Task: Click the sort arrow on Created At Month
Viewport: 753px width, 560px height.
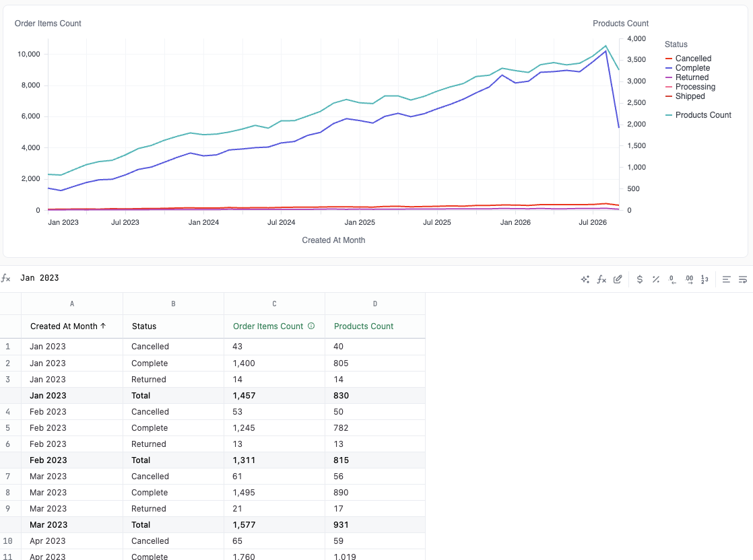Action: coord(103,326)
